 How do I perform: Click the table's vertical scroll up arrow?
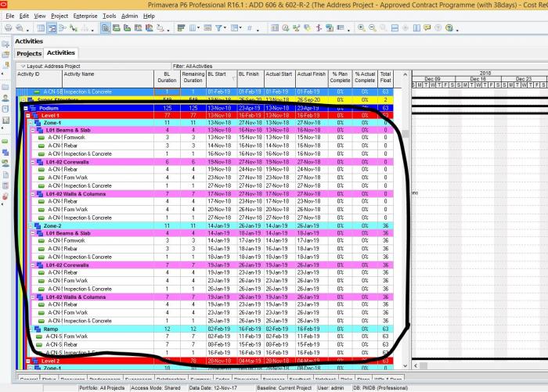pyautogui.click(x=405, y=74)
